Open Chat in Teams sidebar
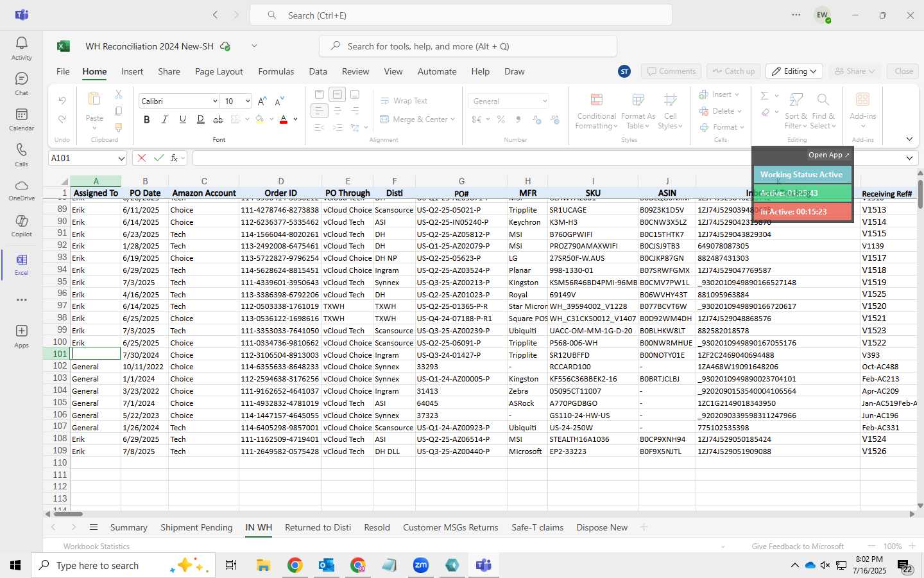Image resolution: width=924 pixels, height=578 pixels. [21, 83]
